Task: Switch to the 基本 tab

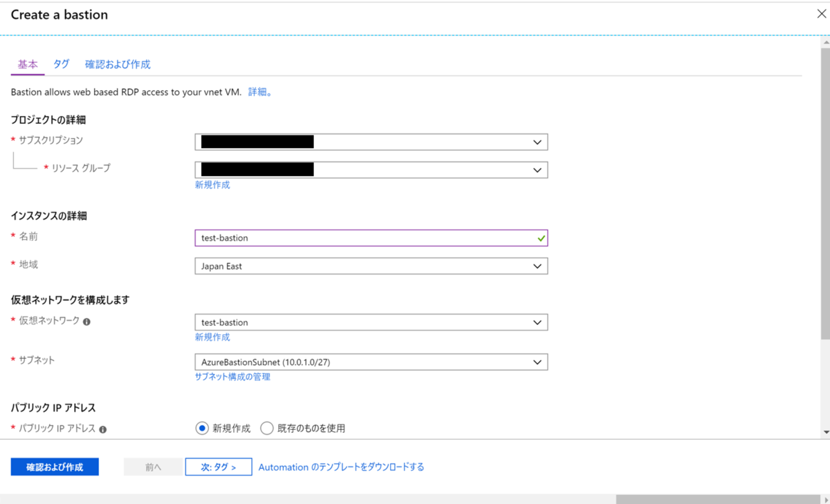Action: (x=28, y=64)
